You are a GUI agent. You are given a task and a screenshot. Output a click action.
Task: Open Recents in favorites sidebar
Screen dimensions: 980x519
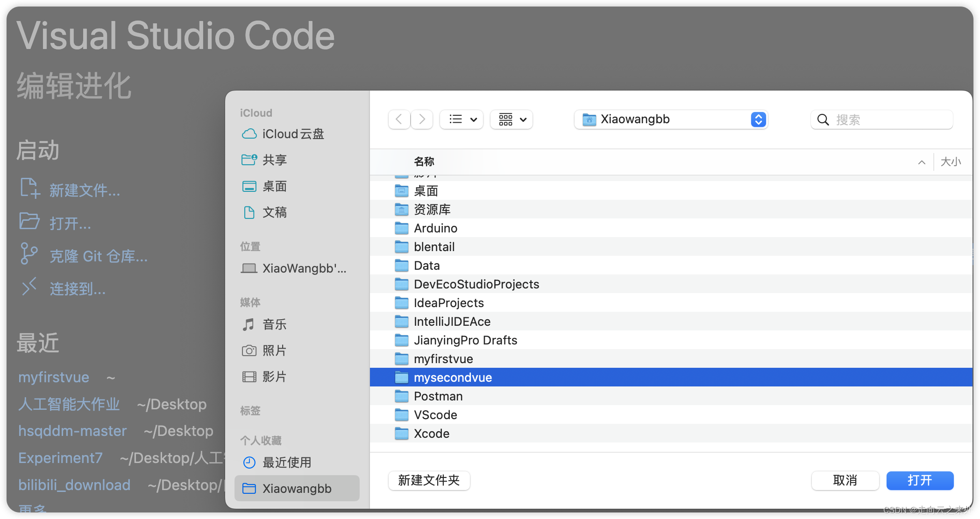(286, 463)
